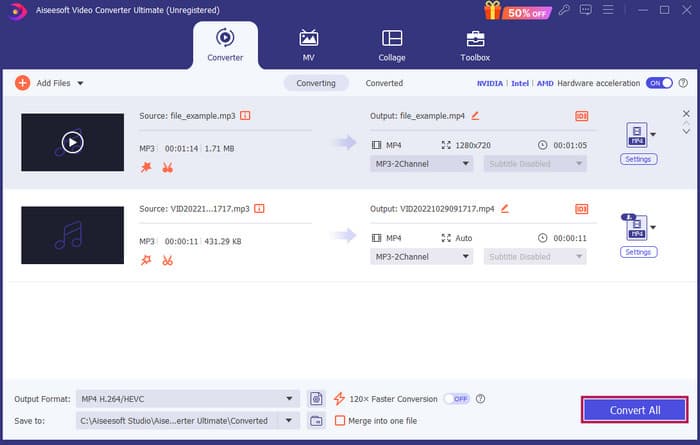Image resolution: width=700 pixels, height=445 pixels.
Task: Expand the MP3-2Channel audio dropdown for file_example
Action: click(x=421, y=163)
